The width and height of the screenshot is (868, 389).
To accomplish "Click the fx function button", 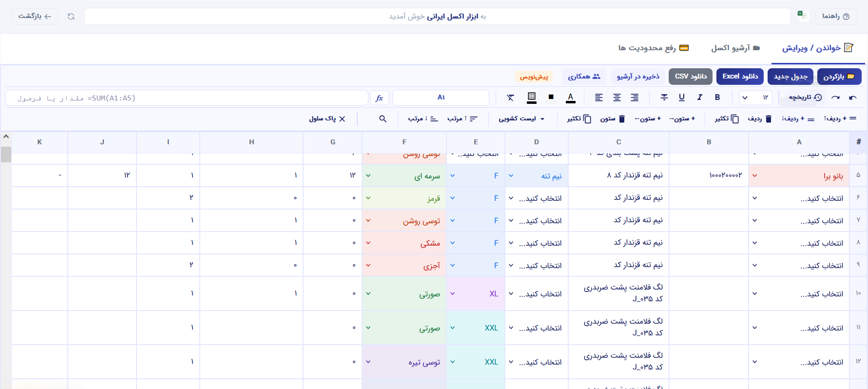I will pyautogui.click(x=379, y=98).
